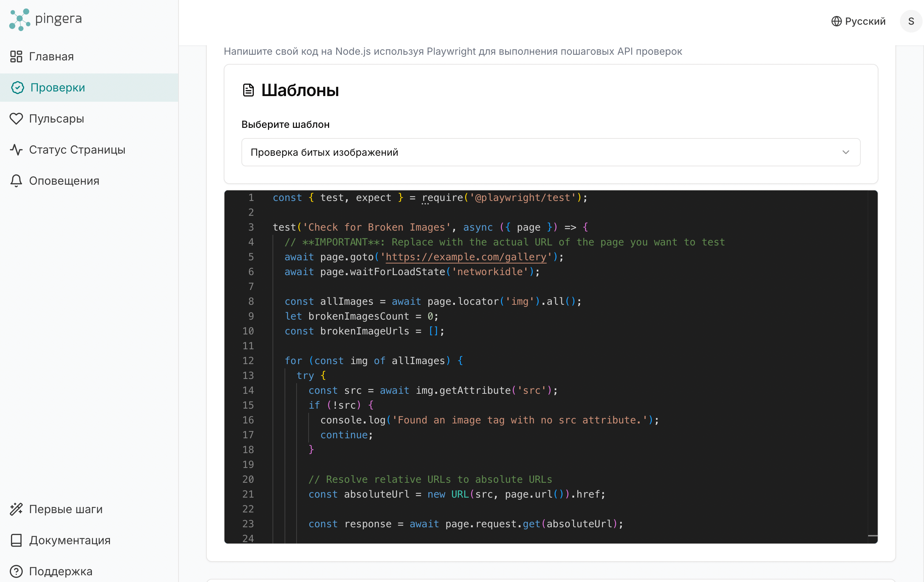This screenshot has height=582, width=924.
Task: Open Пульсары section in sidebar
Action: [57, 118]
